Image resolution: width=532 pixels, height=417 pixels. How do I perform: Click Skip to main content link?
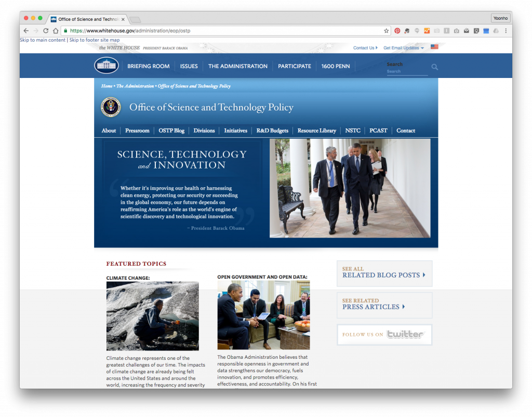pyautogui.click(x=43, y=40)
